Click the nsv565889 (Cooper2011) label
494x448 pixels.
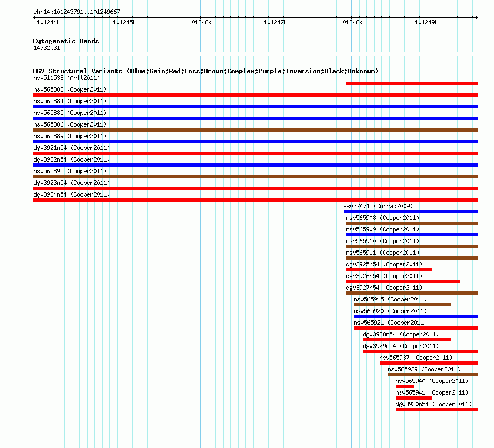[x=70, y=136]
